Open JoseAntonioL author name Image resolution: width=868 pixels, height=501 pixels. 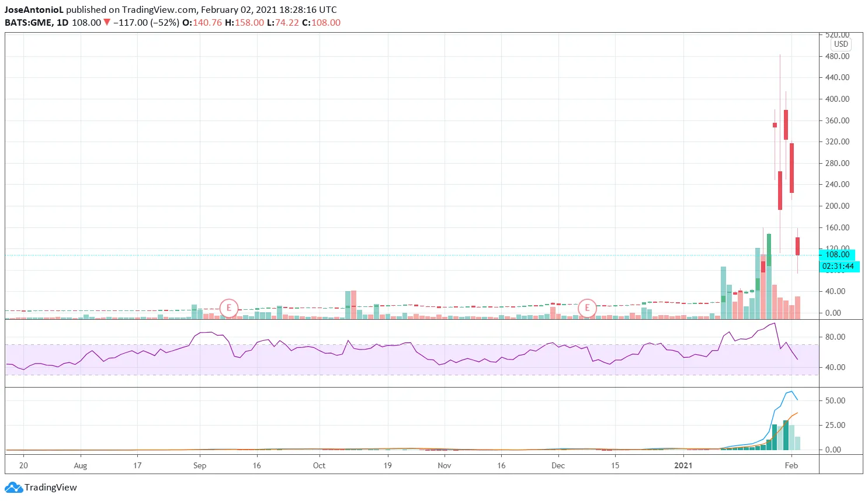[34, 9]
